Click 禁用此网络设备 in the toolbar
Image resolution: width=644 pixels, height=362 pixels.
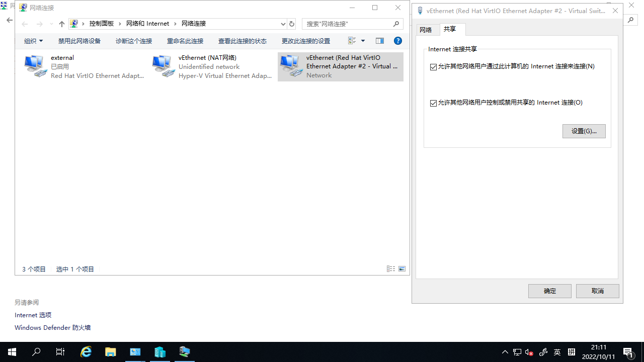pyautogui.click(x=79, y=41)
